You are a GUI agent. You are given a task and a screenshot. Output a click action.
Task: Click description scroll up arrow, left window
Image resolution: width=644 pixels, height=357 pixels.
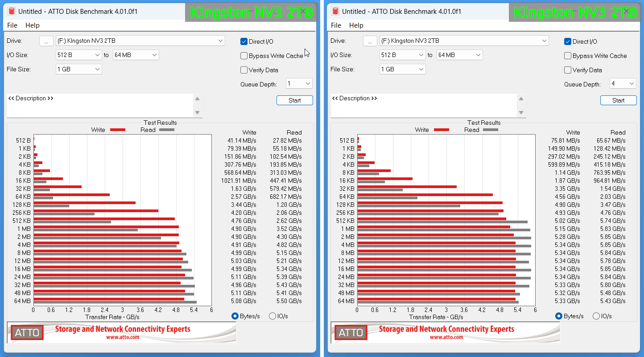(198, 98)
